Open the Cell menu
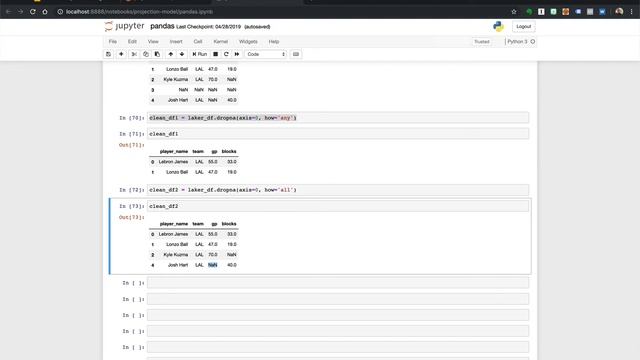This screenshot has height=360, width=640. (198, 42)
